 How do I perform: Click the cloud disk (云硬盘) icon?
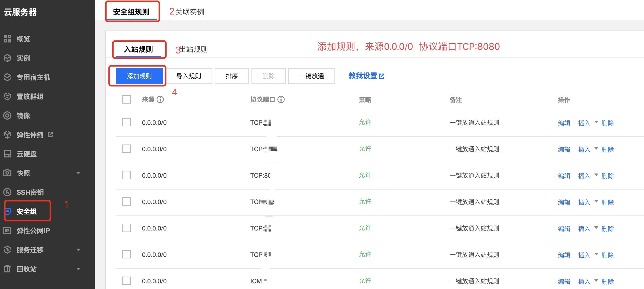pos(7,154)
